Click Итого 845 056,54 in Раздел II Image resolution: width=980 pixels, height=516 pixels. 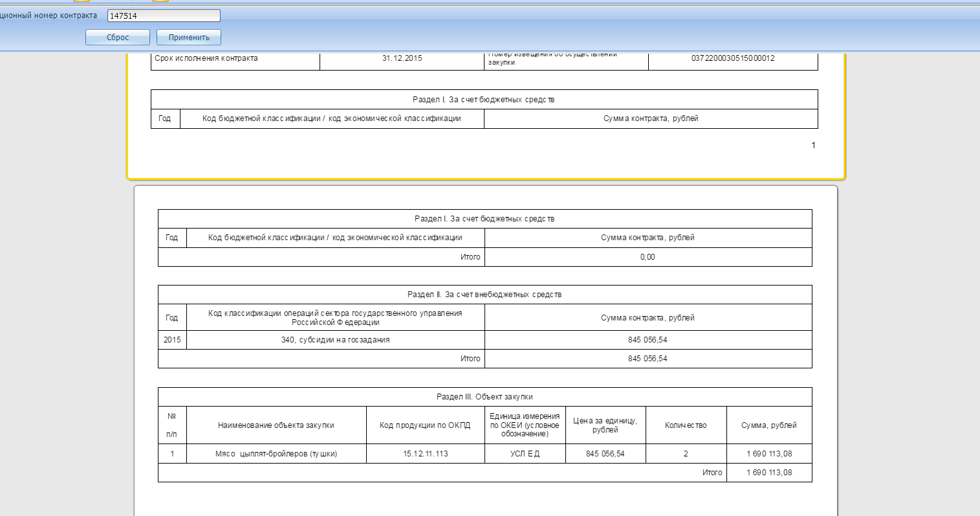(648, 359)
